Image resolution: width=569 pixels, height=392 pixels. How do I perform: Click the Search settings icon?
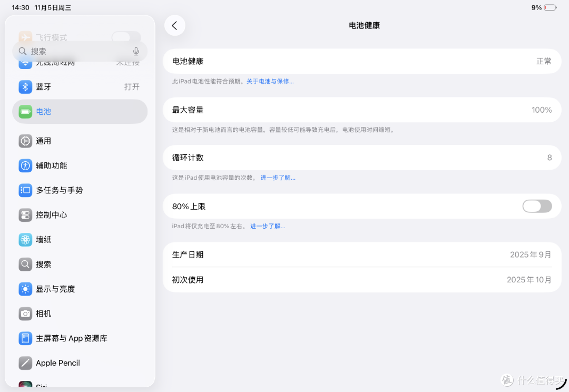[25, 264]
